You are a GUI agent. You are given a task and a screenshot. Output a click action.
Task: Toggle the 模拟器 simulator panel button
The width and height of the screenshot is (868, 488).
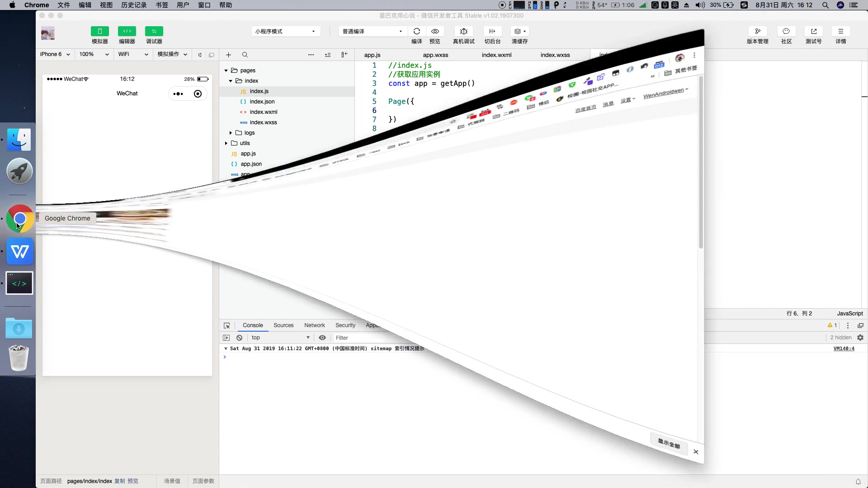[99, 31]
